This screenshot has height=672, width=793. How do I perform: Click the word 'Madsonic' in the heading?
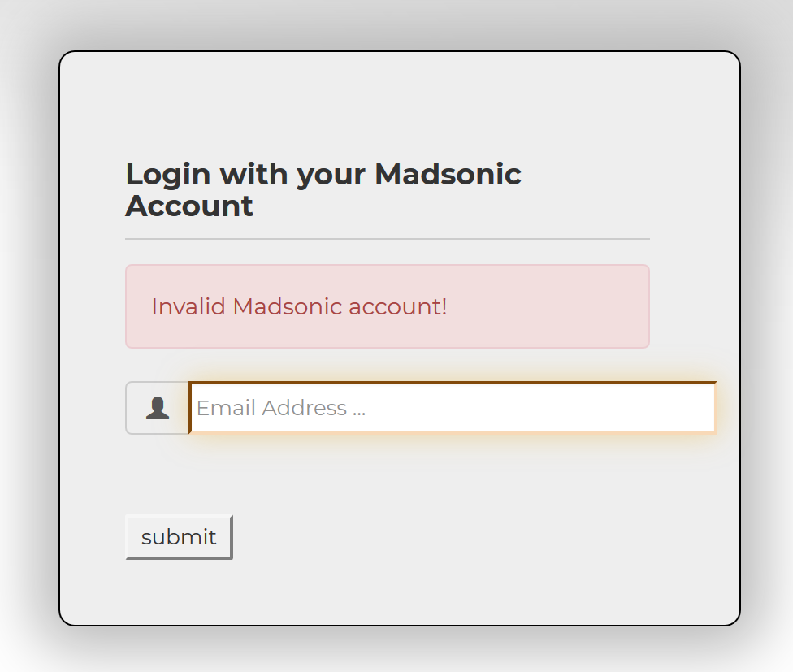[448, 174]
